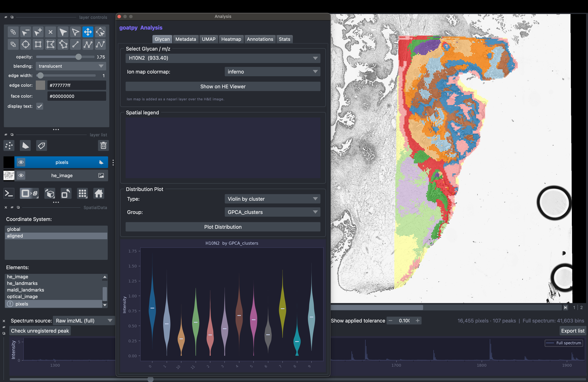The height and width of the screenshot is (382, 588).
Task: Select the pan/zoom move tool icon
Action: 88,32
